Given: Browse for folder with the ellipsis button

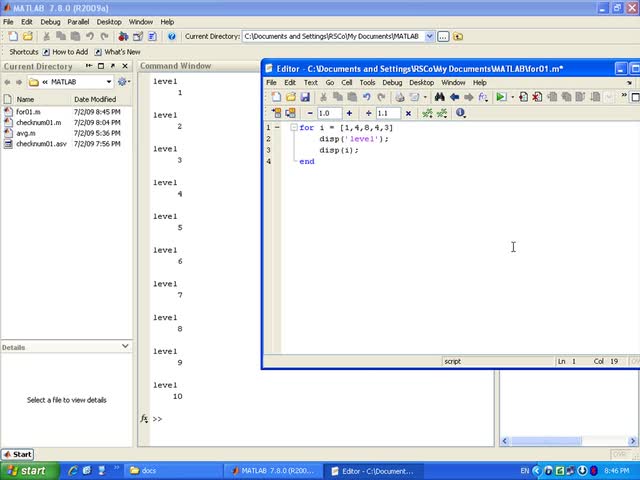Looking at the screenshot, I should [444, 36].
